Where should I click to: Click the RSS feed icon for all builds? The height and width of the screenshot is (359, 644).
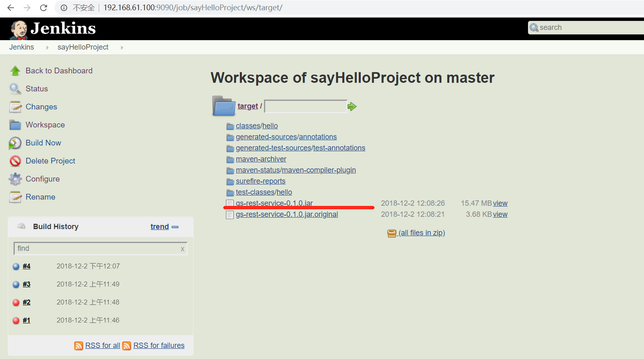point(79,346)
